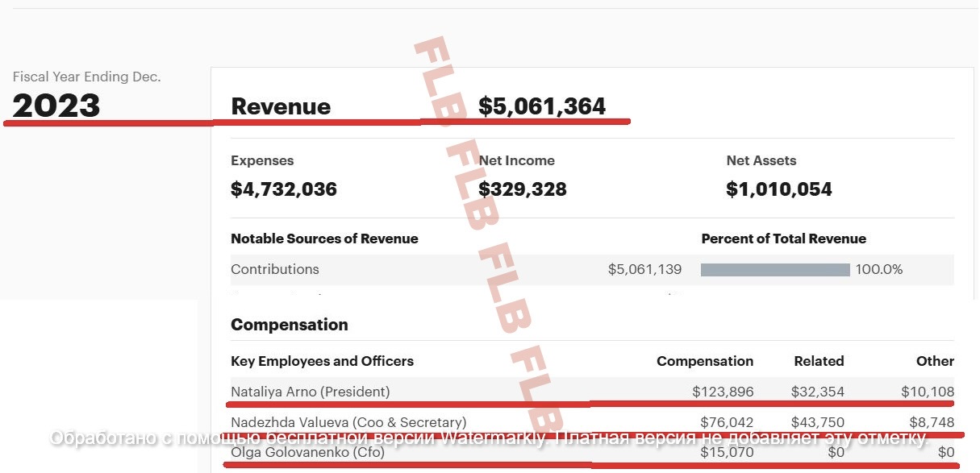
Task: Click the Expenses label
Action: point(262,160)
